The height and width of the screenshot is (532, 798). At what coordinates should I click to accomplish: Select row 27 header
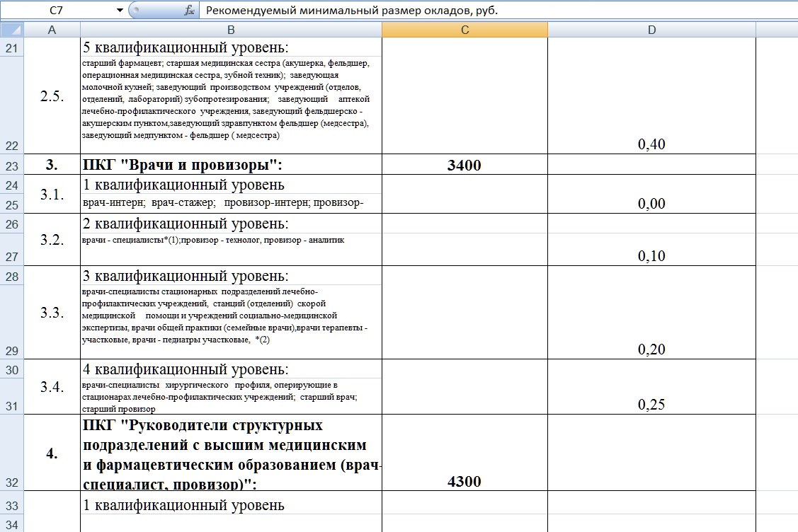click(x=12, y=249)
